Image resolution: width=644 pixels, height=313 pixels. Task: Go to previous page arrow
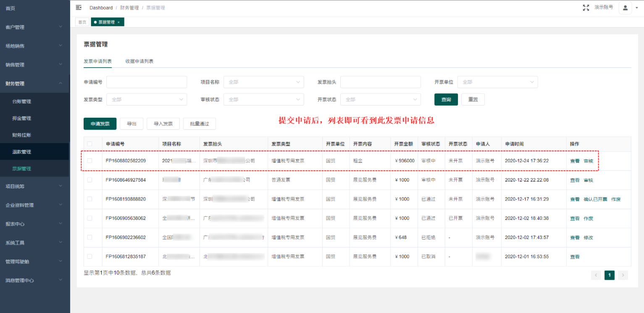tap(596, 275)
